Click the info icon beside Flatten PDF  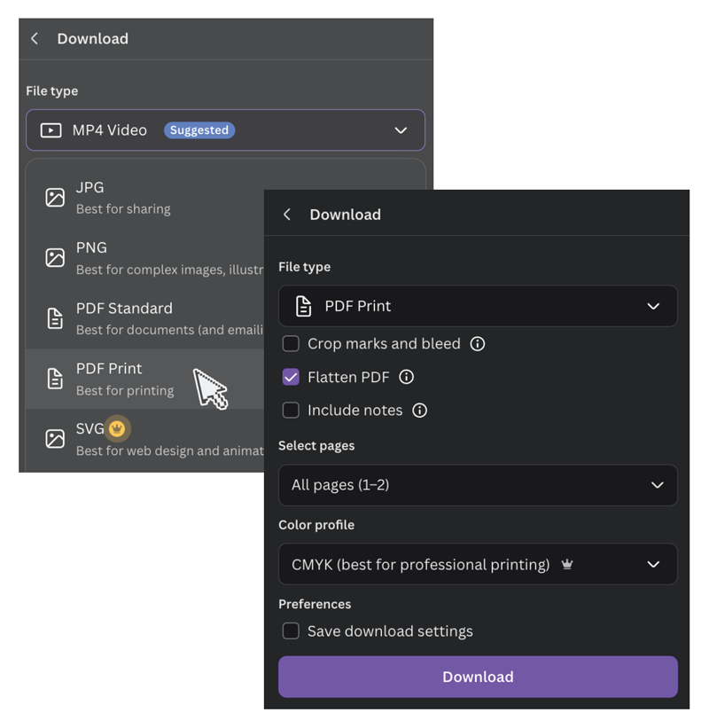(407, 377)
